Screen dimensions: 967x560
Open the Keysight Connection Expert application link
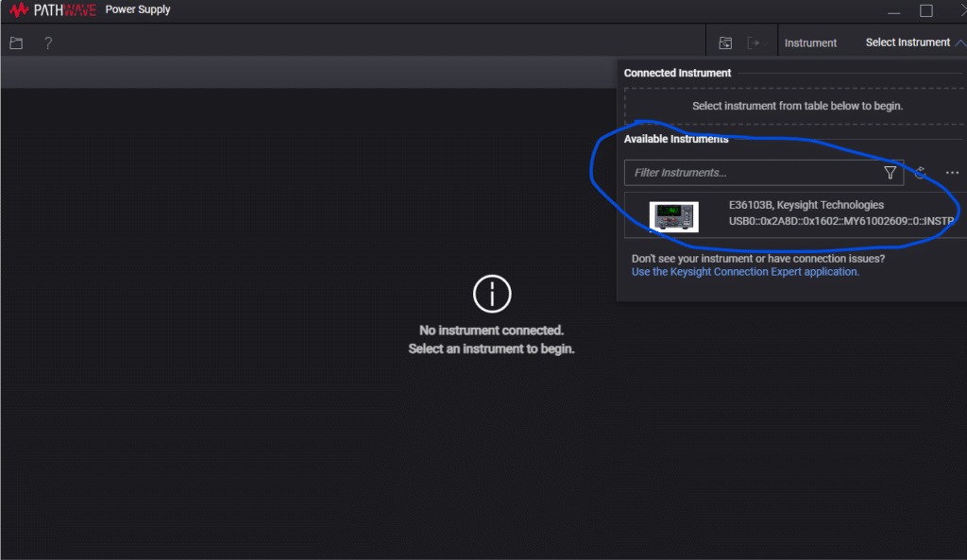[x=745, y=271]
